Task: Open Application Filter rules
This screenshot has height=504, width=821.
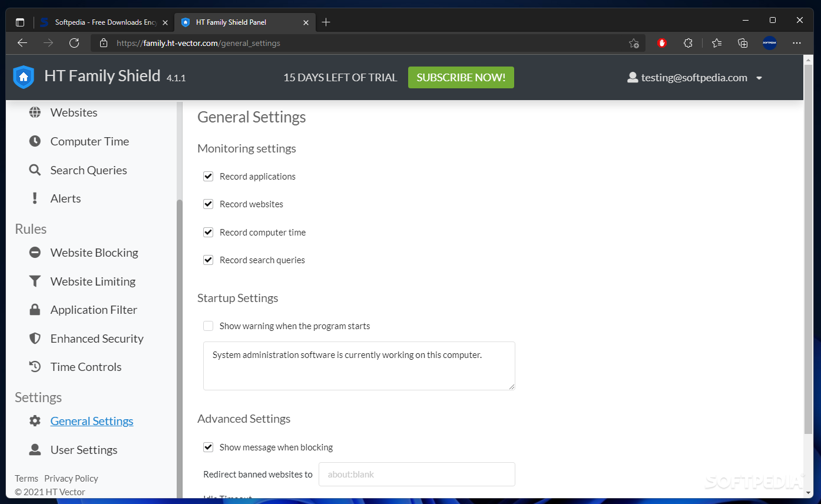Action: click(94, 310)
